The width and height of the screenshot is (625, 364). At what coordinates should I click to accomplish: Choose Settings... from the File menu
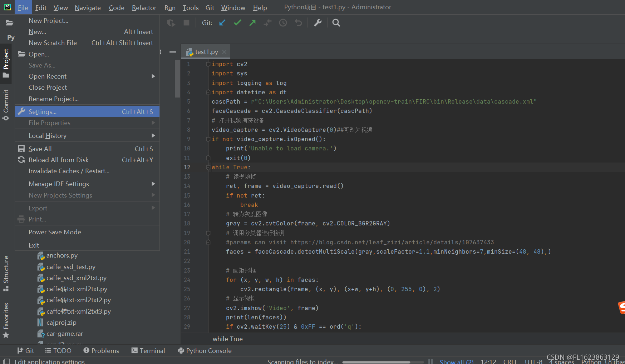point(87,111)
